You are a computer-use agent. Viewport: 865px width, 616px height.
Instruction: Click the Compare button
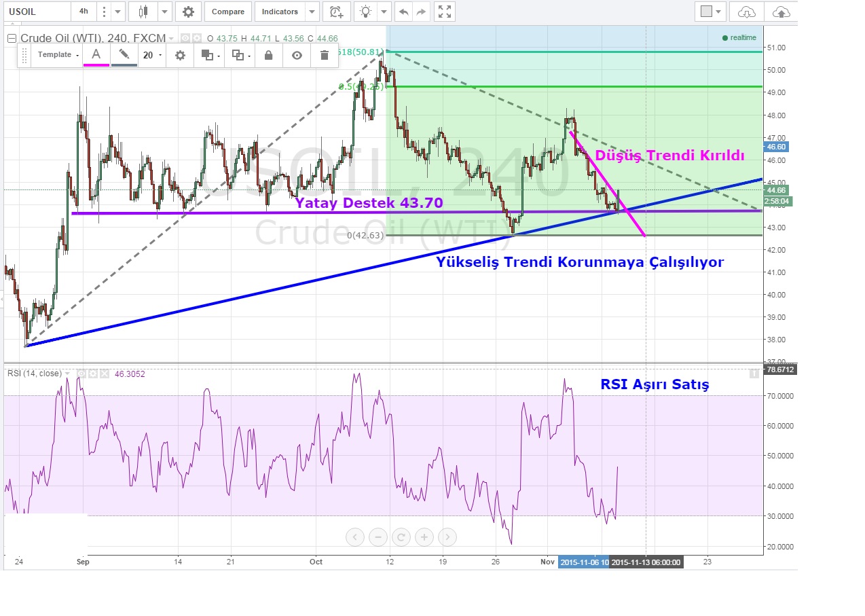tap(228, 12)
